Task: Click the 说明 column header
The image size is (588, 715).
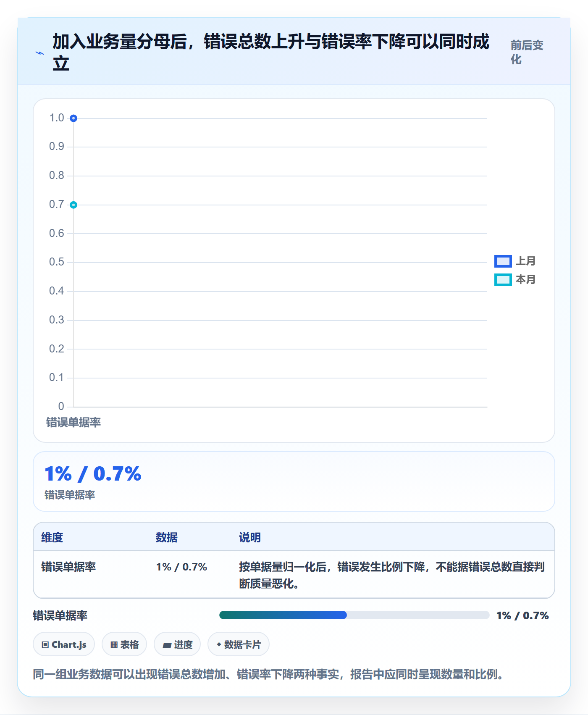Action: tap(250, 537)
